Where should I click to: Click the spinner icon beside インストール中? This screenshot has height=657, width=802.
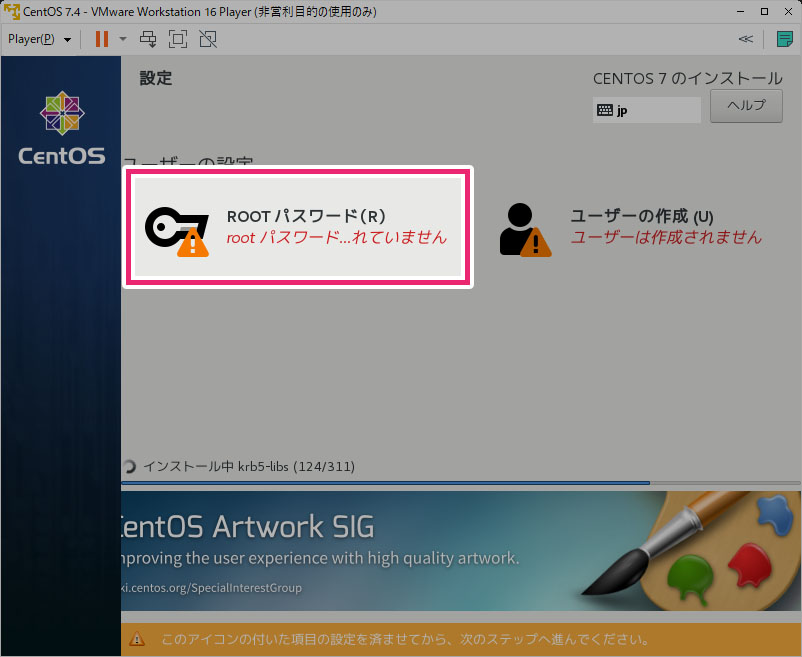point(129,466)
